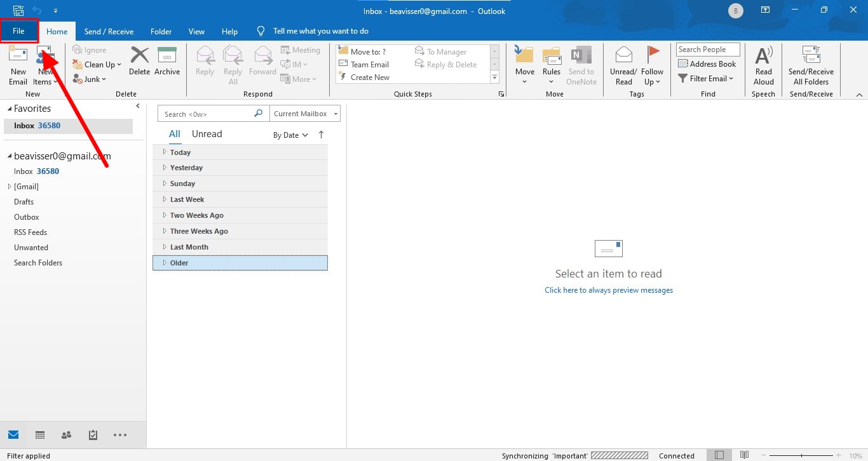This screenshot has width=868, height=461.
Task: Open the Help tab
Action: tap(229, 32)
